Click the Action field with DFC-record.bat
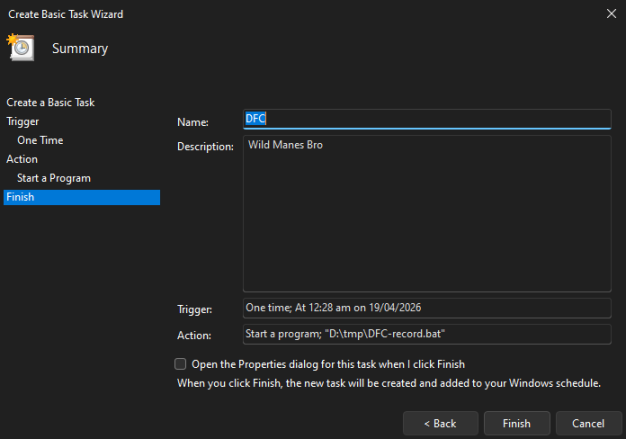Screen dimensions: 626x439 [427, 334]
